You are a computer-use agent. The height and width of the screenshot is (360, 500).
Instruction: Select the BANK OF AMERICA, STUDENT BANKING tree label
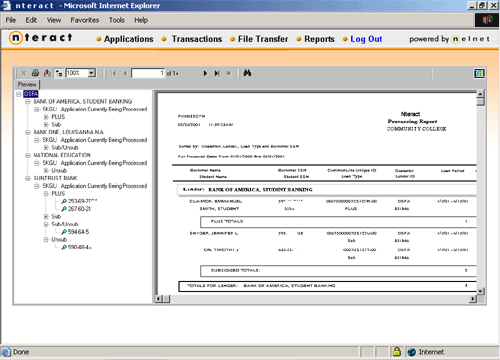[83, 101]
